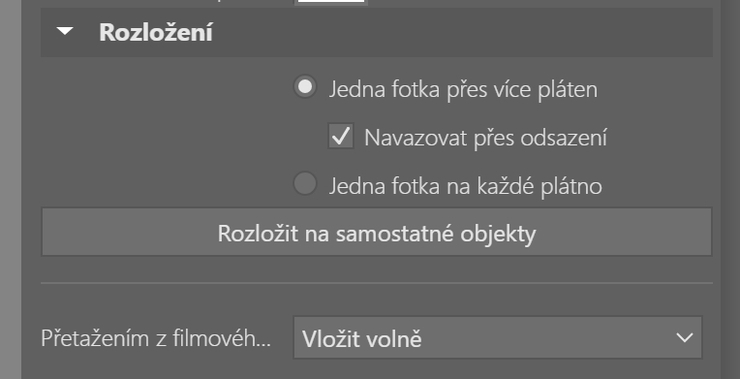Image resolution: width=740 pixels, height=379 pixels.
Task: Select the 'Jedna fotka přes více pláten' radio button
Action: [305, 87]
